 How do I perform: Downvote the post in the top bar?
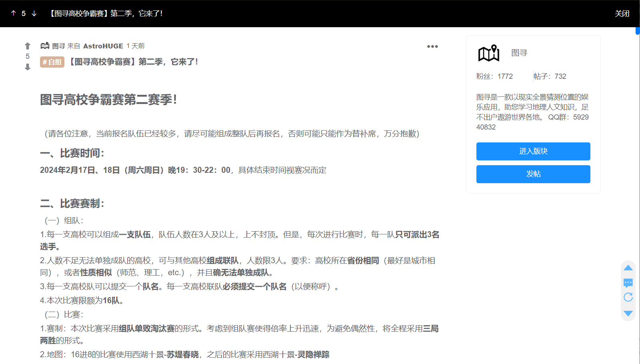(34, 14)
